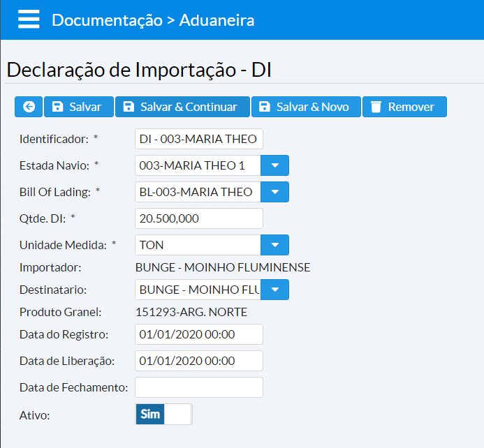Expand the Unidade Medida dropdown arrow
484x448 pixels.
[274, 245]
